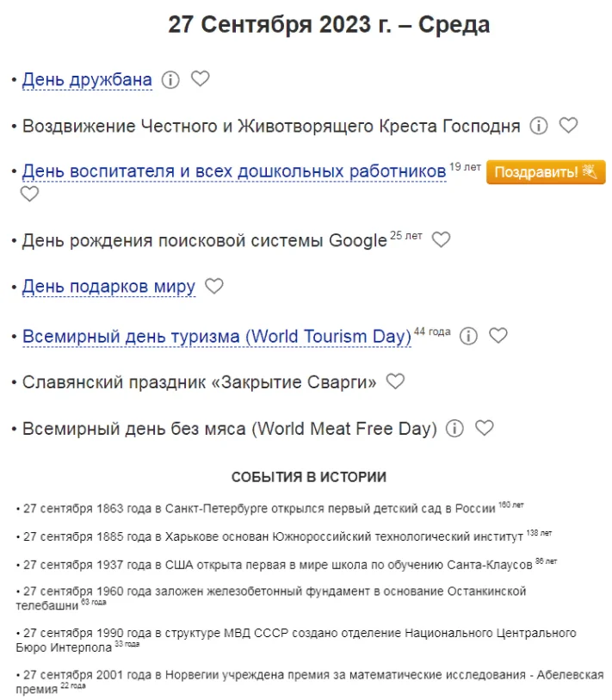Open Всемирный день туризма link

217,337
